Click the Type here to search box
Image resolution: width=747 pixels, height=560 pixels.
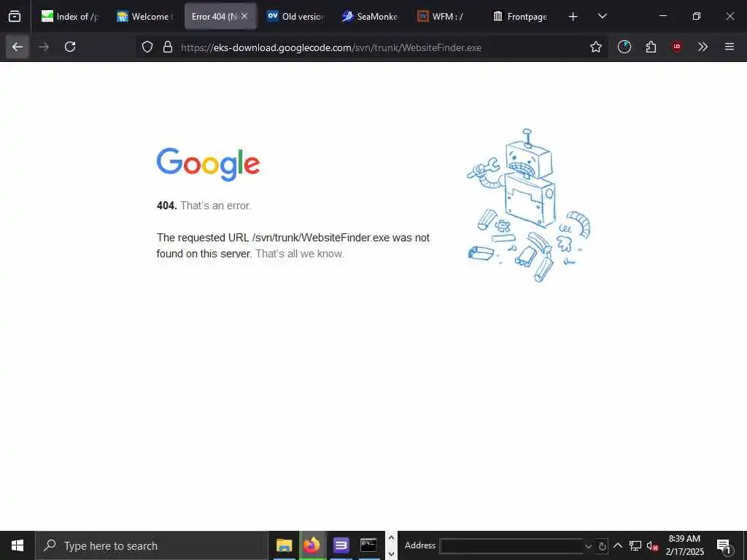tap(152, 545)
